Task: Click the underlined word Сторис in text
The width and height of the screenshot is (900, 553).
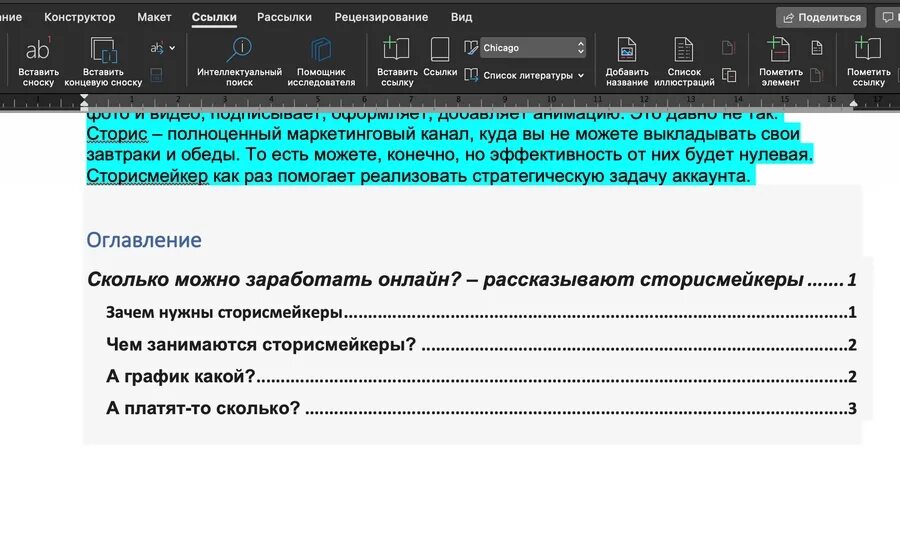Action: (117, 134)
